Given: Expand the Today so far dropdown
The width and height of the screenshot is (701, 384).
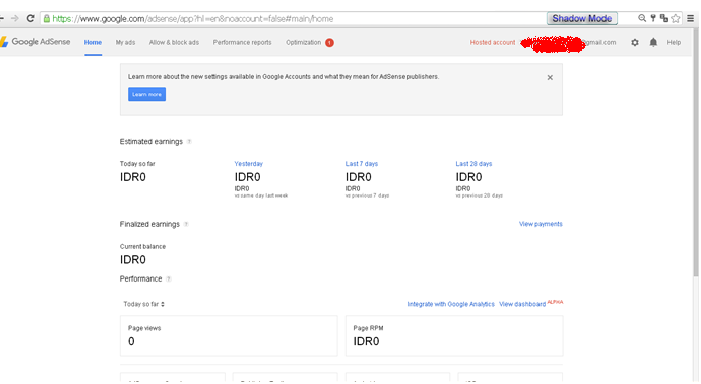Looking at the screenshot, I should pyautogui.click(x=144, y=304).
